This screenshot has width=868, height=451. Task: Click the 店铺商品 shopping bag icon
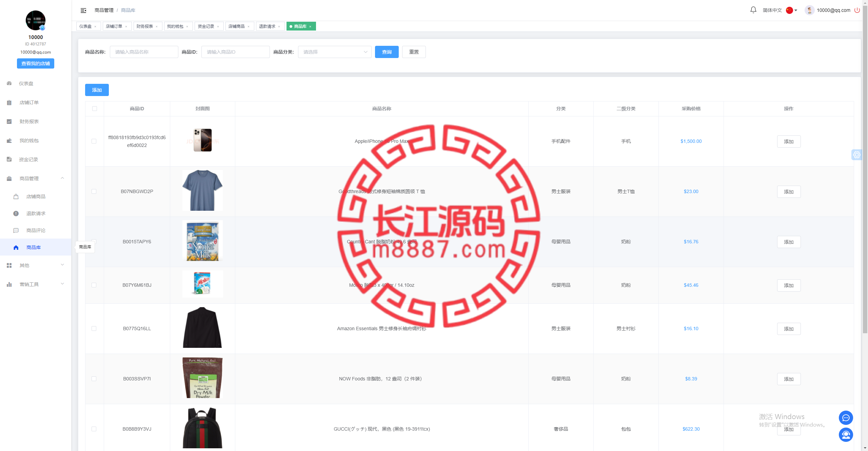16,196
